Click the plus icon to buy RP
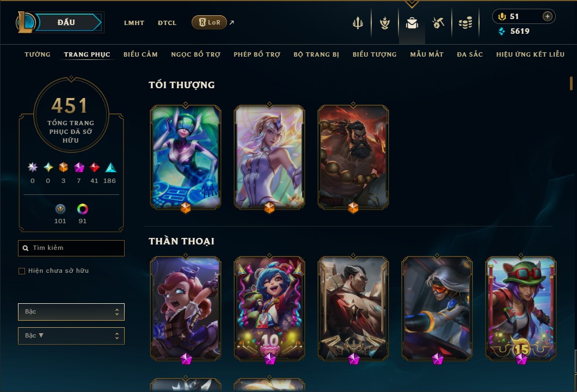The height and width of the screenshot is (392, 577). (548, 16)
